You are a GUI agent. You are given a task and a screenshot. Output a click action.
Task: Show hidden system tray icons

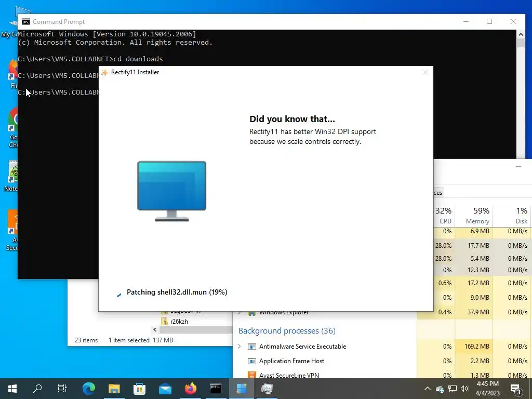(428, 389)
